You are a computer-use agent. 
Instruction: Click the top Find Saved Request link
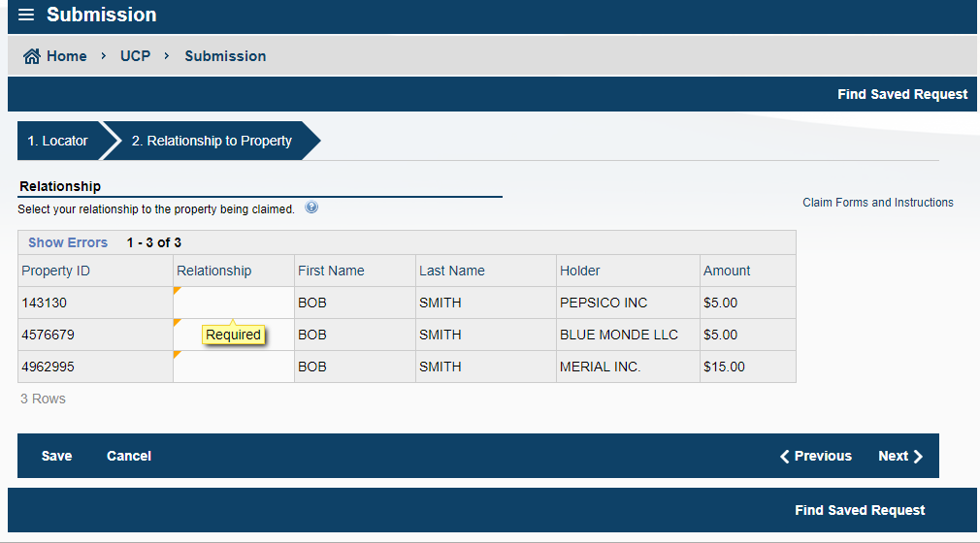coord(901,94)
